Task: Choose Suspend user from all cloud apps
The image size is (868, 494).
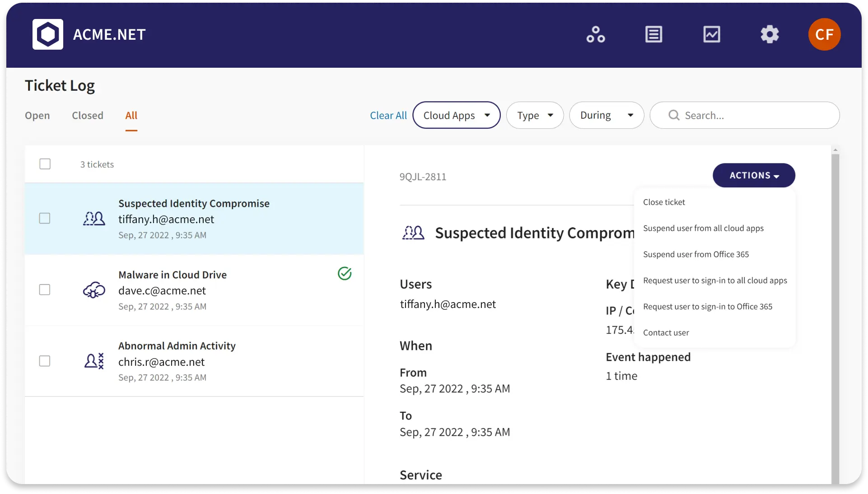Action: pos(703,228)
